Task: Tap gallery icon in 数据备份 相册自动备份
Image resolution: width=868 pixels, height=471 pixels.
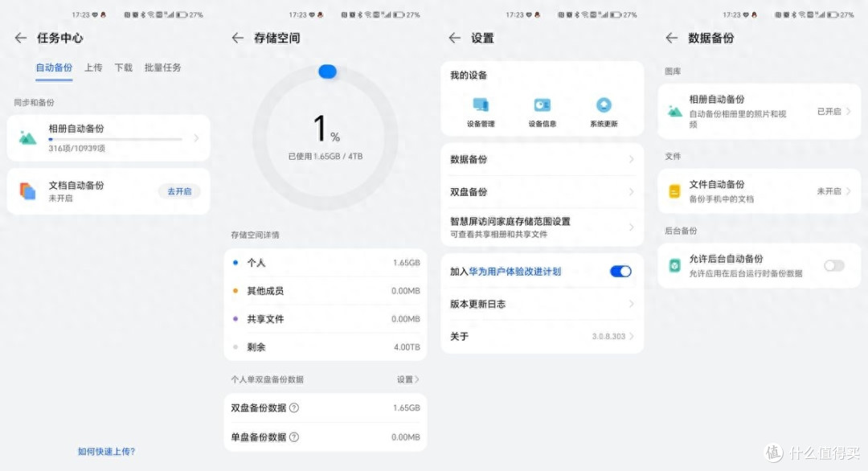Action: click(674, 111)
